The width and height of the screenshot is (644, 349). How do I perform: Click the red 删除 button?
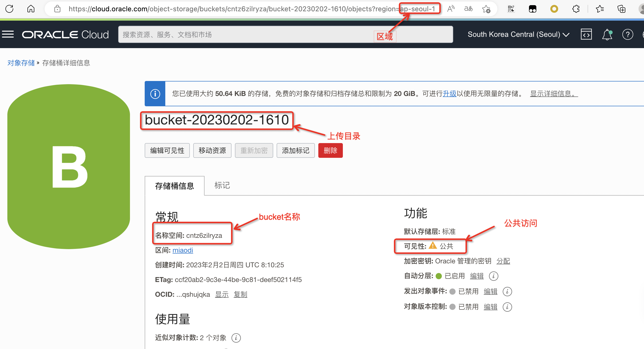tap(330, 150)
